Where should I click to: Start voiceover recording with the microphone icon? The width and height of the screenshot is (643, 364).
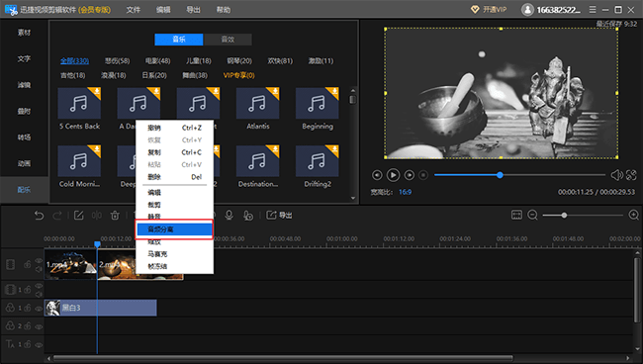point(229,216)
